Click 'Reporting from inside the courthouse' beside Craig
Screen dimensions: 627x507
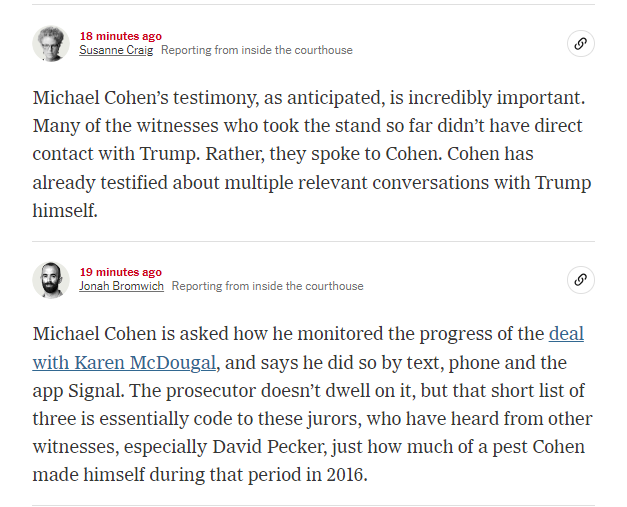[257, 50]
